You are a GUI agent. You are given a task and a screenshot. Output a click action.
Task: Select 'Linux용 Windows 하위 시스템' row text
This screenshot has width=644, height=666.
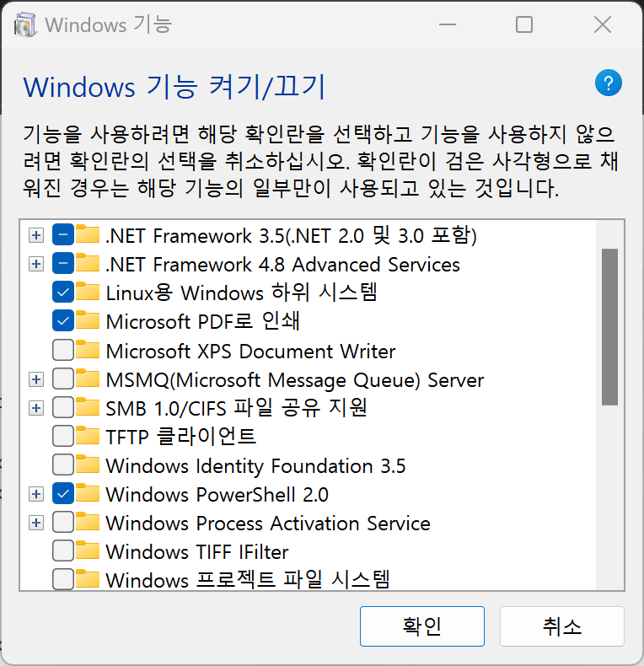241,293
